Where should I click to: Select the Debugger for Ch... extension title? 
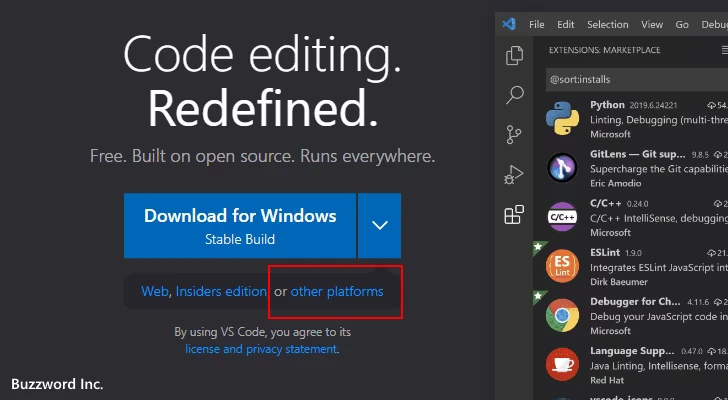635,302
